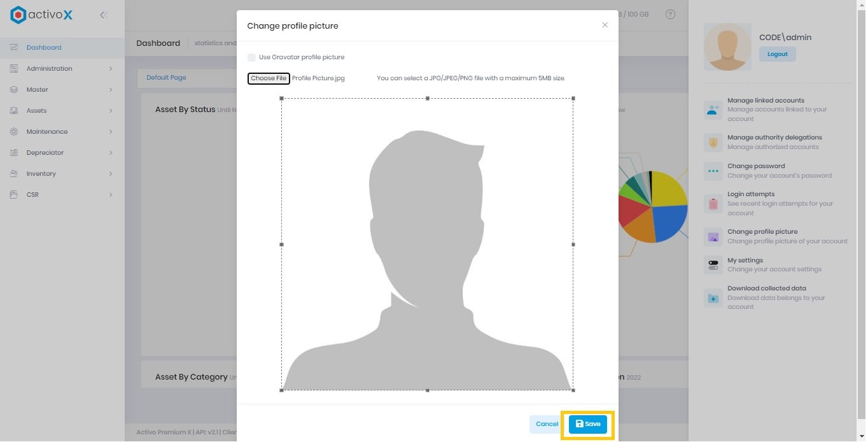The image size is (868, 442).
Task: Click the Download collected data icon
Action: [x=713, y=297]
